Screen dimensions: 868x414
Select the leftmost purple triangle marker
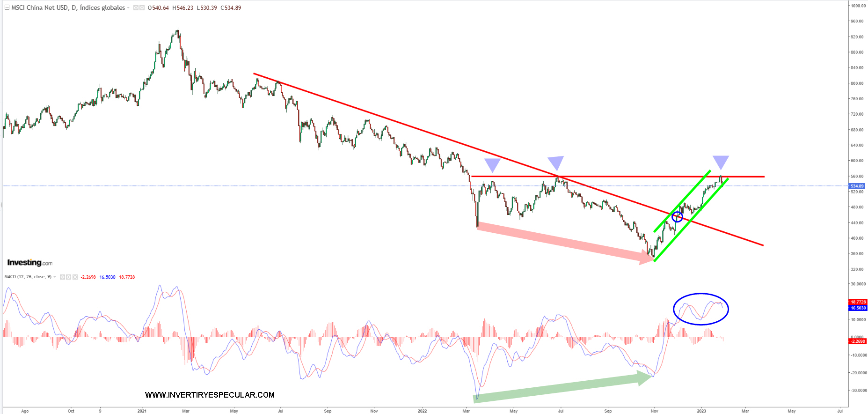click(492, 164)
